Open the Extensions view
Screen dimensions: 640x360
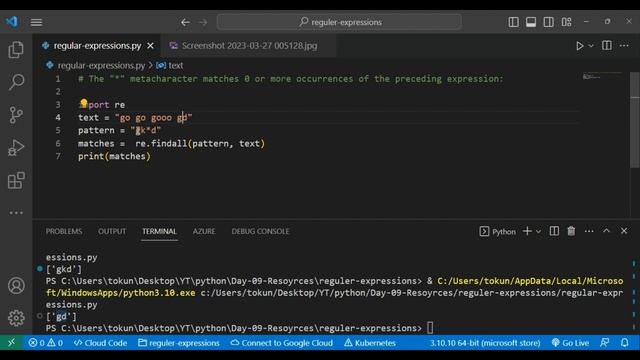16,180
